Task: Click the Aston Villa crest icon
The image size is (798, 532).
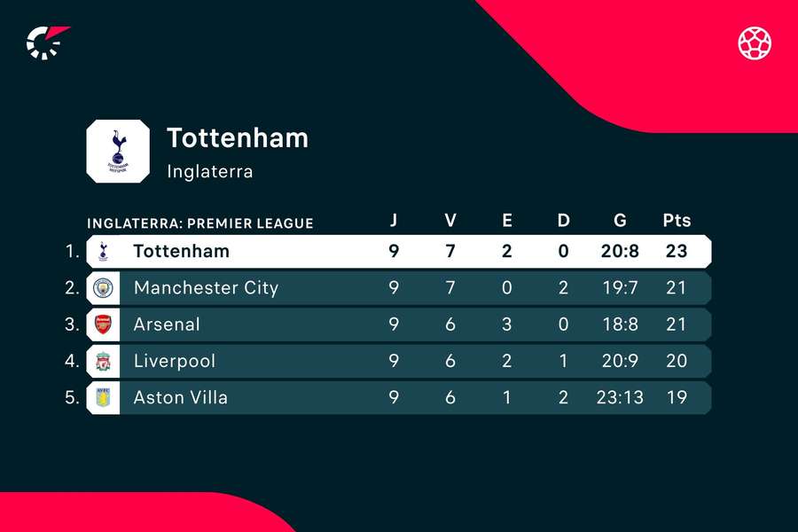Action: 101,397
